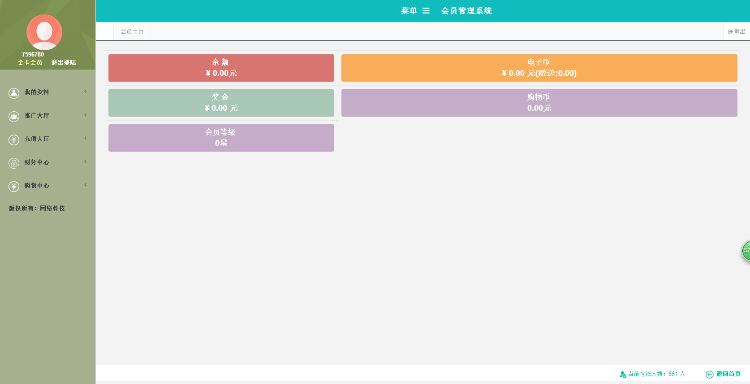The width and height of the screenshot is (750, 384).
Task: Expand the 我的资料 menu chevron
Action: tap(86, 92)
